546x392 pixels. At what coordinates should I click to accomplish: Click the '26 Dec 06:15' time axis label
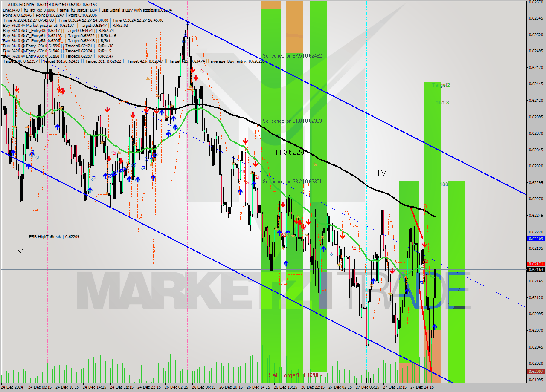(x=203, y=387)
